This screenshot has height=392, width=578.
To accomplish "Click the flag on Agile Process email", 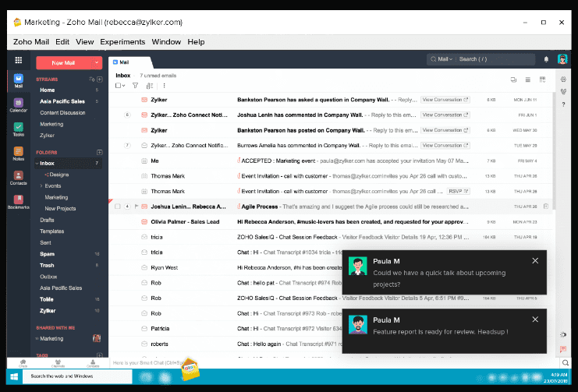I will (x=137, y=207).
